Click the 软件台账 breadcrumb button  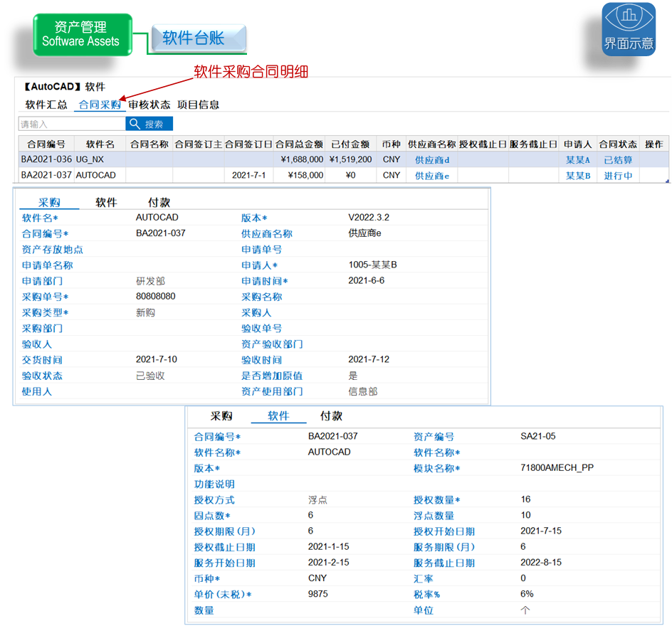coord(199,38)
